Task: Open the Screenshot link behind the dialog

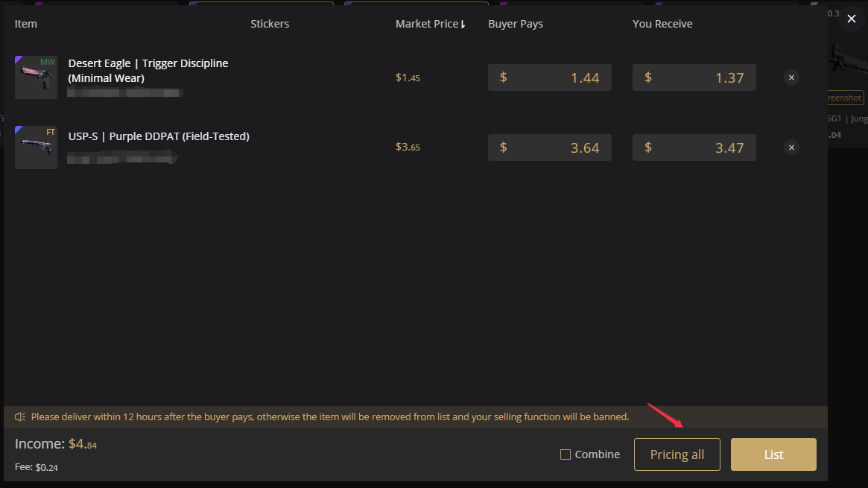Action: coord(843,98)
